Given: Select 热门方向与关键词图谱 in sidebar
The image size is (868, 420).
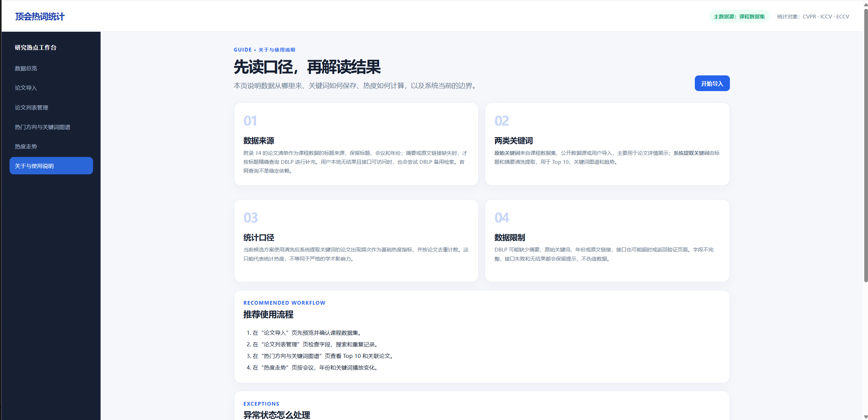Looking at the screenshot, I should (x=42, y=127).
